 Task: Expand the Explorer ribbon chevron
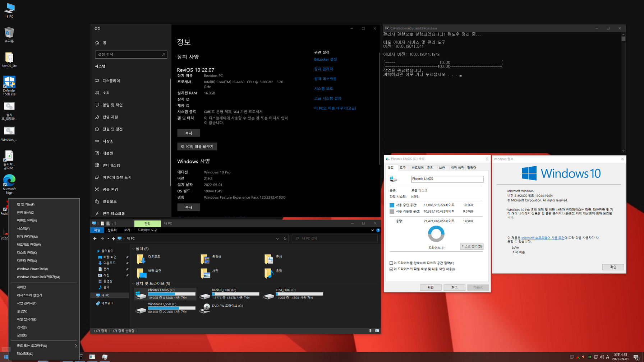point(372,230)
